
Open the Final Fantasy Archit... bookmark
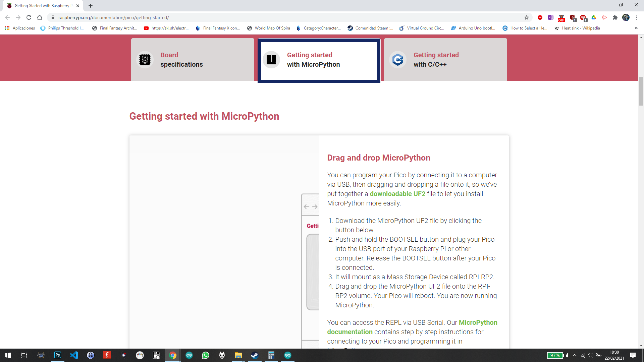pyautogui.click(x=115, y=28)
